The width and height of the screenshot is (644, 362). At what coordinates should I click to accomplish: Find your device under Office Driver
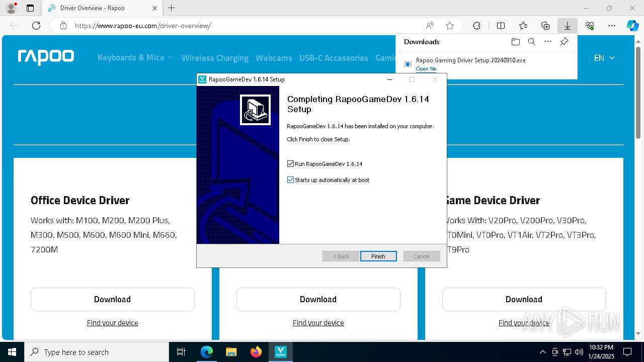pyautogui.click(x=113, y=323)
